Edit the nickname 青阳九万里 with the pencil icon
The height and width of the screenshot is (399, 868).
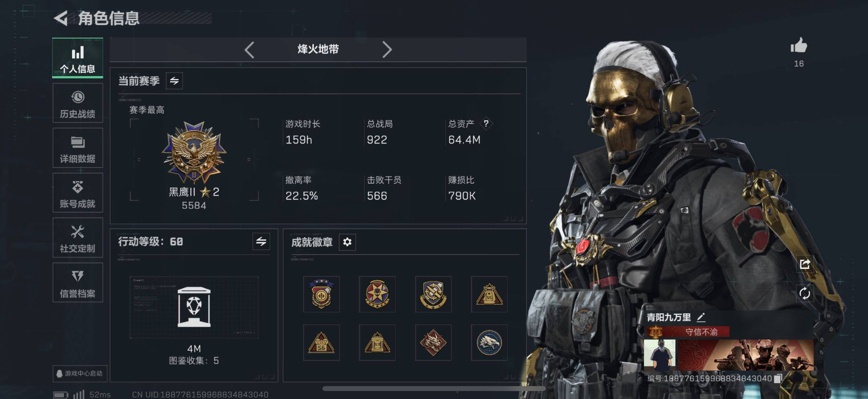[701, 317]
